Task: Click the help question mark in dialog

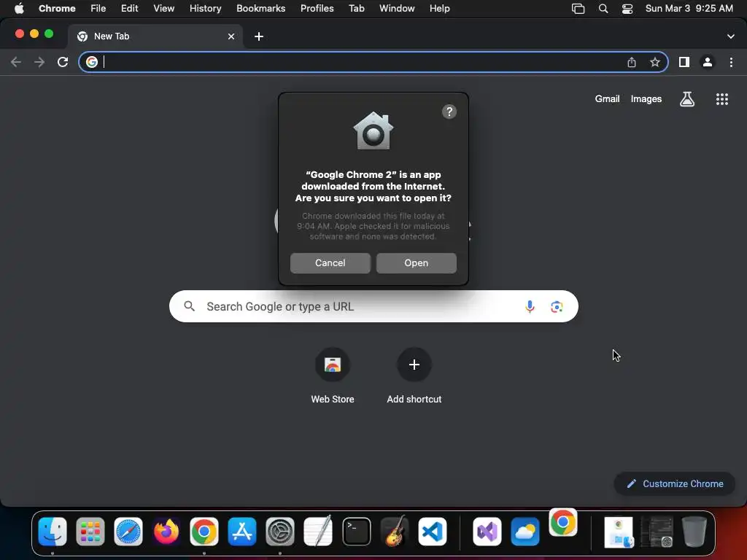Action: tap(449, 112)
